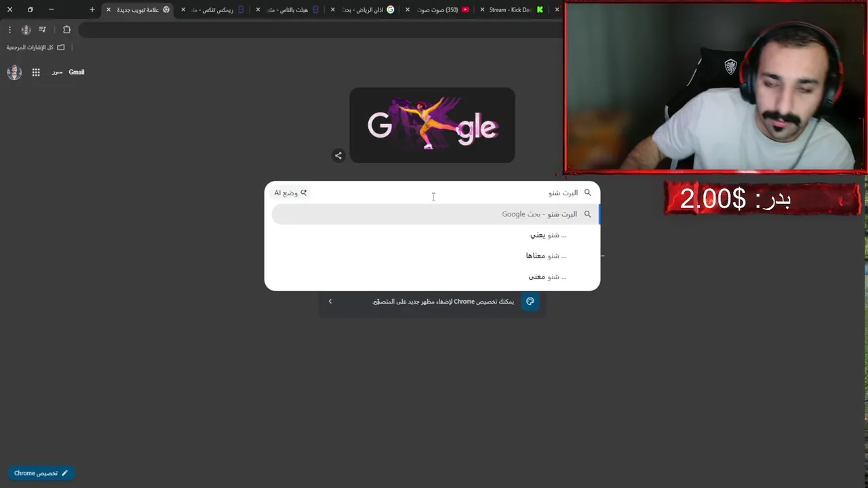Close the active new tab

tap(108, 9)
